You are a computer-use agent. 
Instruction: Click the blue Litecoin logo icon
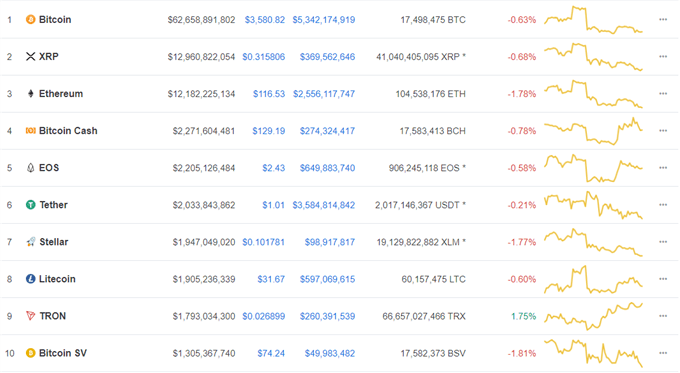point(30,279)
